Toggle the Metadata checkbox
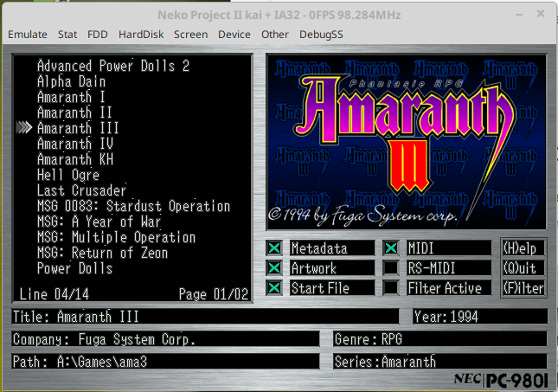This screenshot has width=558, height=392. [275, 248]
